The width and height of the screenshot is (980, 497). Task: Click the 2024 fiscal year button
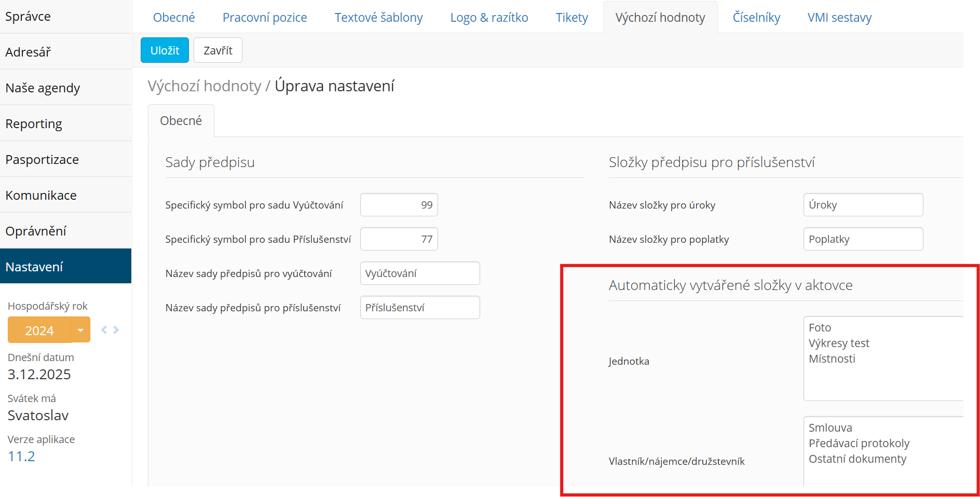39,330
